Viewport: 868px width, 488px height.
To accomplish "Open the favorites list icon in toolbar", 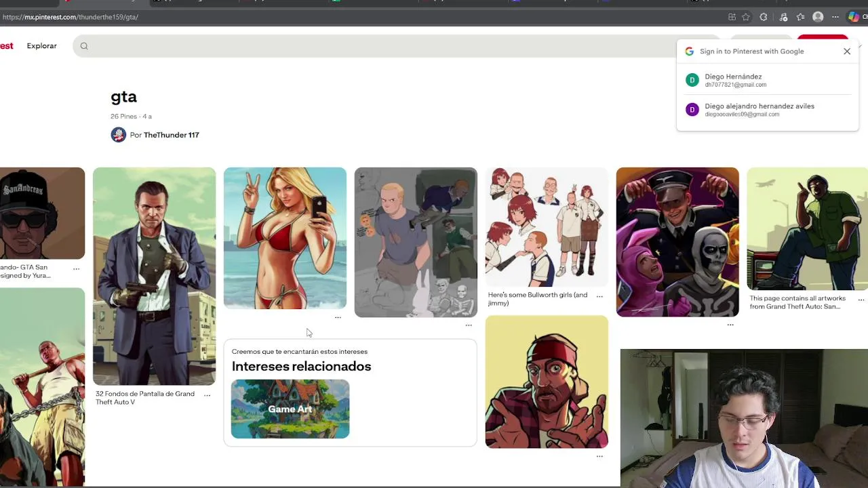I will click(800, 17).
